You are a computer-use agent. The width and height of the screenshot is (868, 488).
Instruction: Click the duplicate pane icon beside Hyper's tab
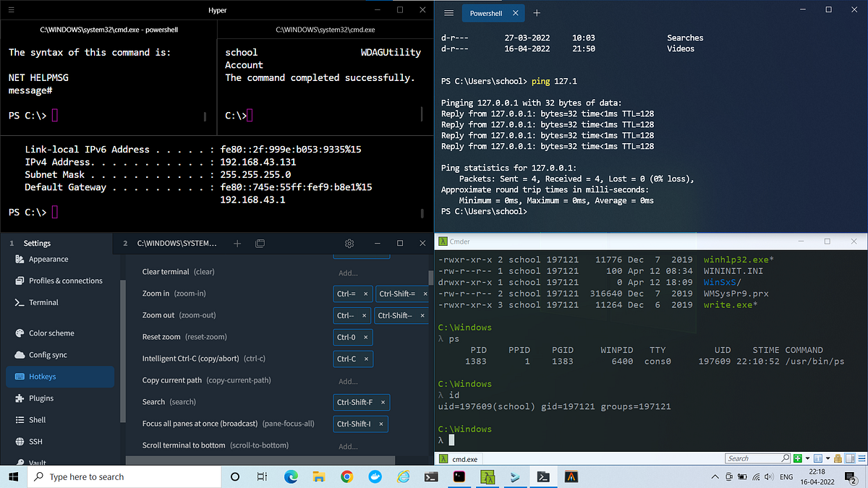point(260,244)
